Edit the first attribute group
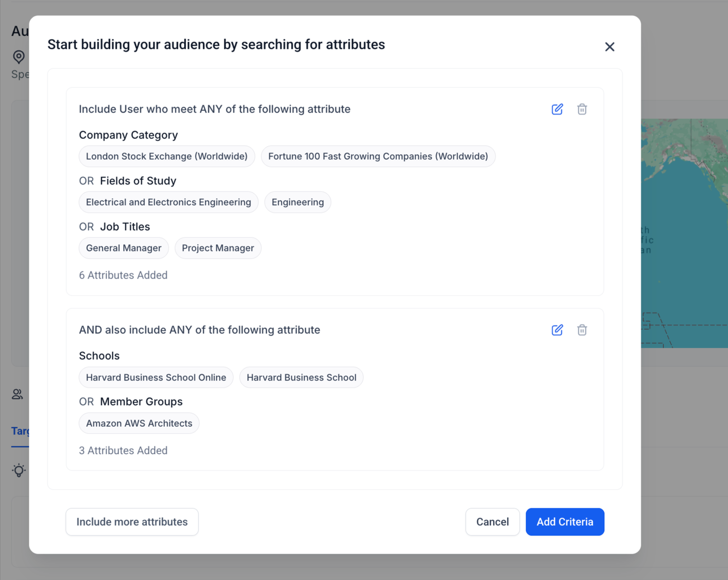 (557, 109)
